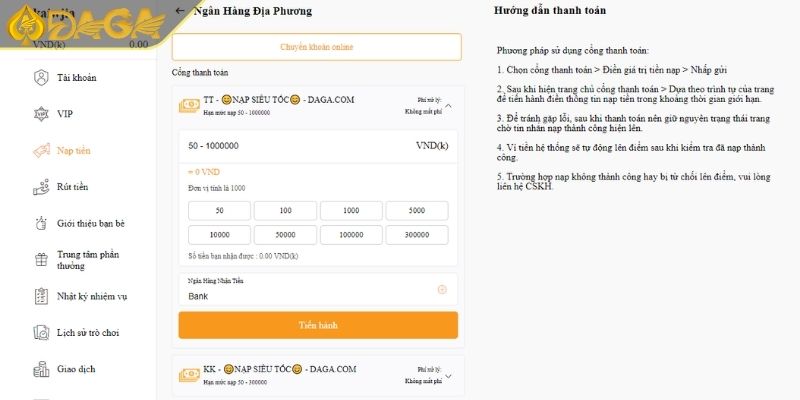
Task: Open the Ngân Hàng Nhận Tiền bank dropdown
Action: [442, 290]
